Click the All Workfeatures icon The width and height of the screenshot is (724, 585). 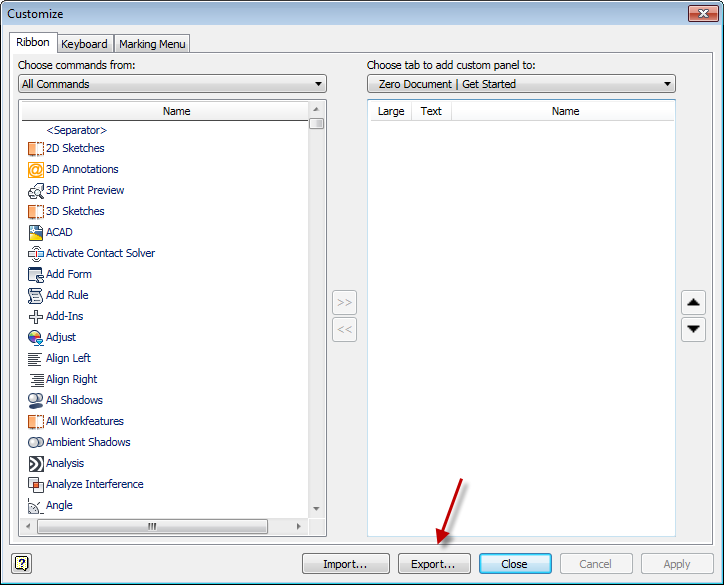coord(36,422)
